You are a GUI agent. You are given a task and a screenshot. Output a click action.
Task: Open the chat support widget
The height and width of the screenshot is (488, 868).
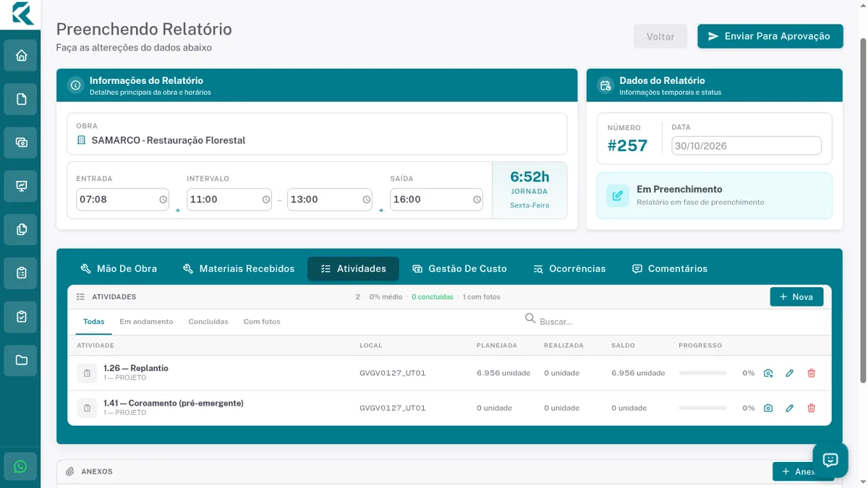830,459
